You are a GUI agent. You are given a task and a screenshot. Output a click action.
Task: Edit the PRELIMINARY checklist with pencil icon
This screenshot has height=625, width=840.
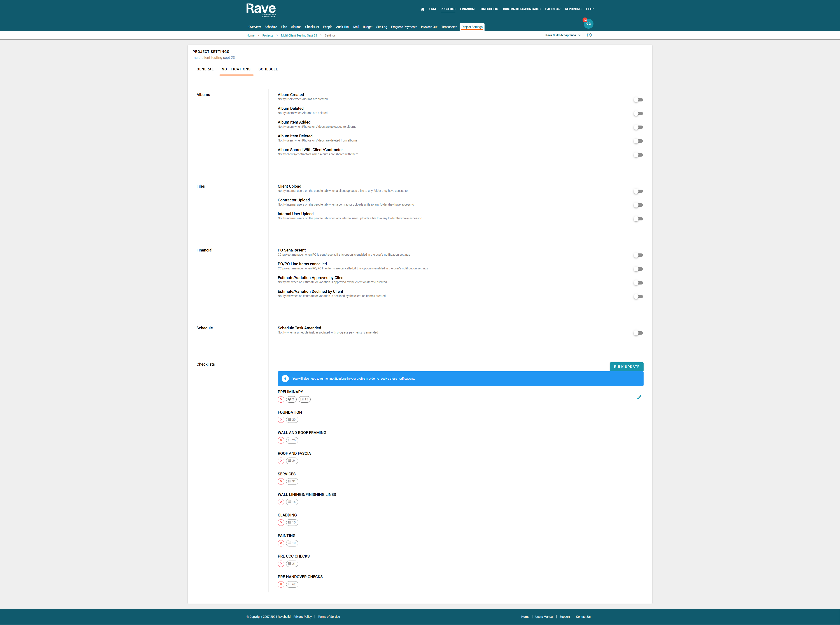(x=639, y=397)
